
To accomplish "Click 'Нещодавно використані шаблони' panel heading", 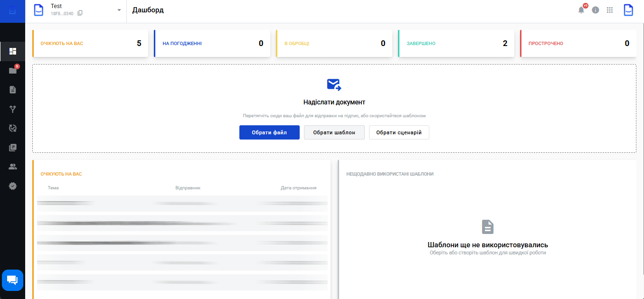I will pos(390,174).
